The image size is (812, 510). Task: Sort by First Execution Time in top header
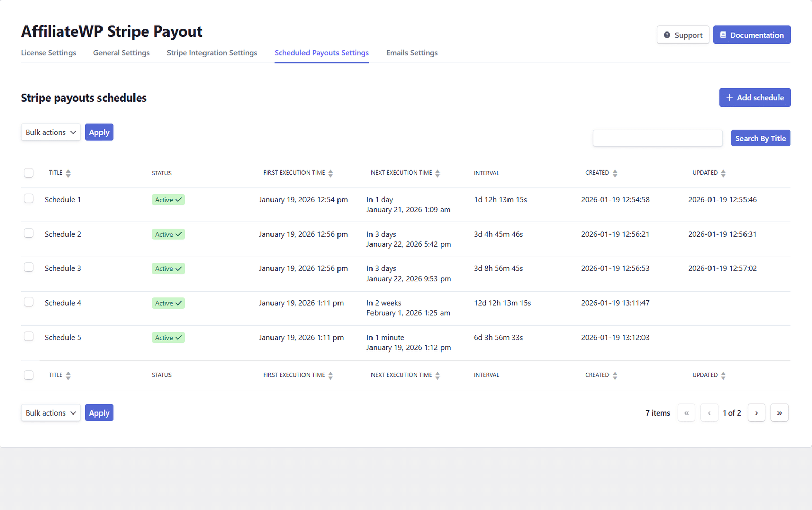(330, 173)
